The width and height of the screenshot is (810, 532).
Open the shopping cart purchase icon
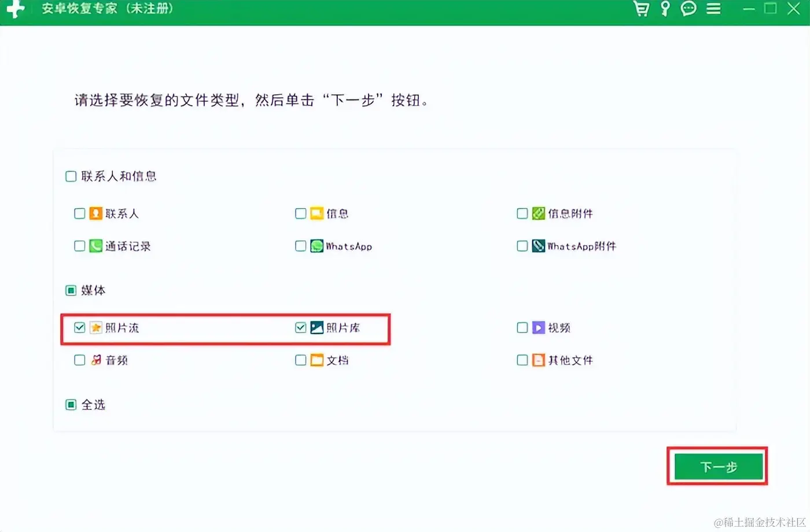(641, 9)
